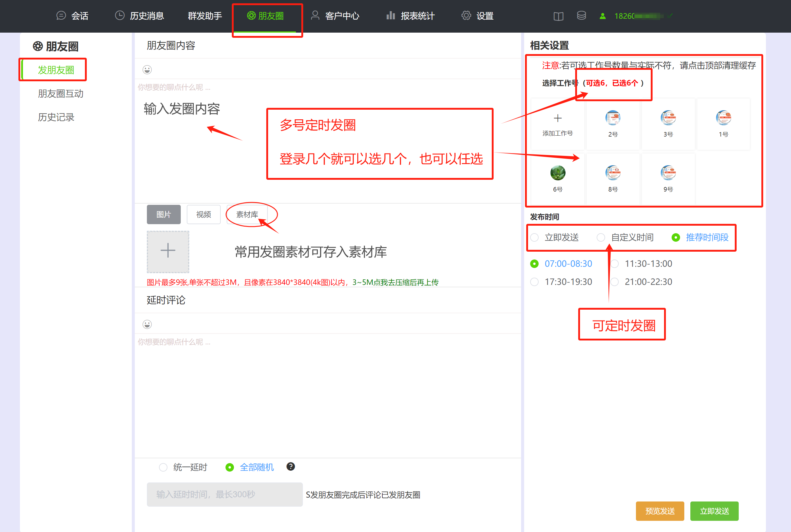
Task: Open 朋友圈互动 in left sidebar
Action: tap(60, 94)
